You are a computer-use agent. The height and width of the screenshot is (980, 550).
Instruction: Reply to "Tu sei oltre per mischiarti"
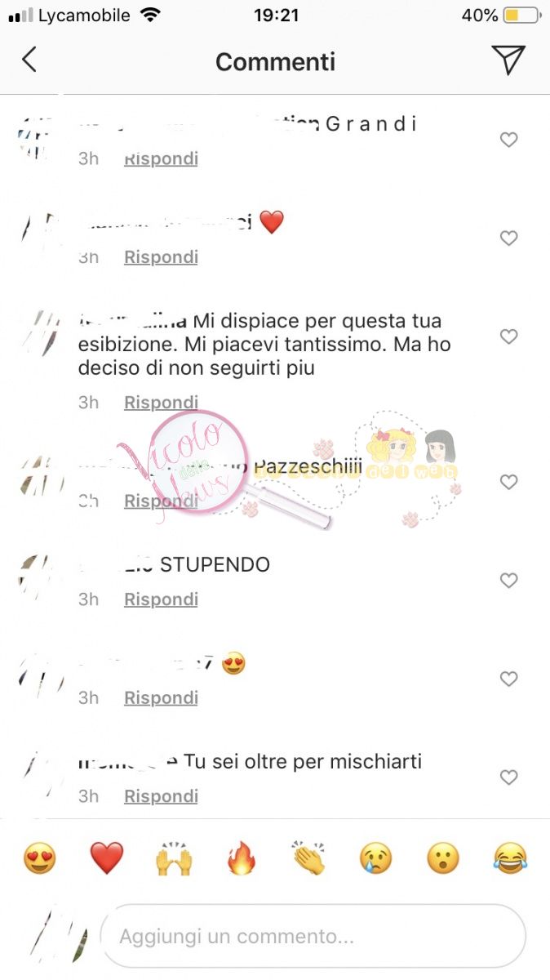click(161, 795)
